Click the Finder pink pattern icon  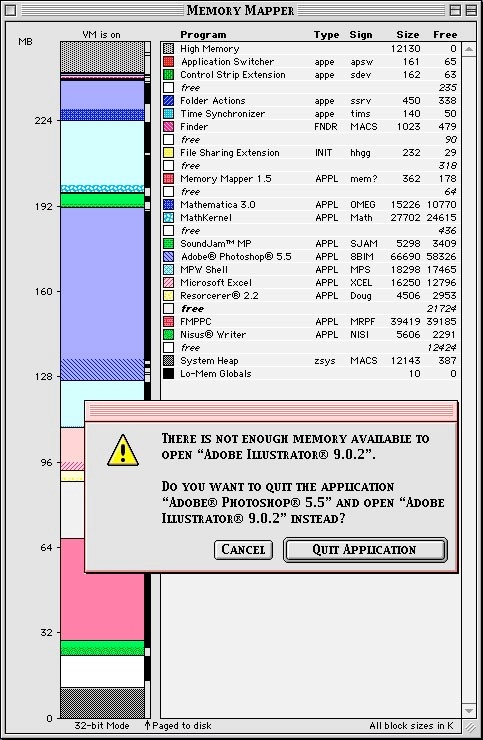[x=169, y=126]
